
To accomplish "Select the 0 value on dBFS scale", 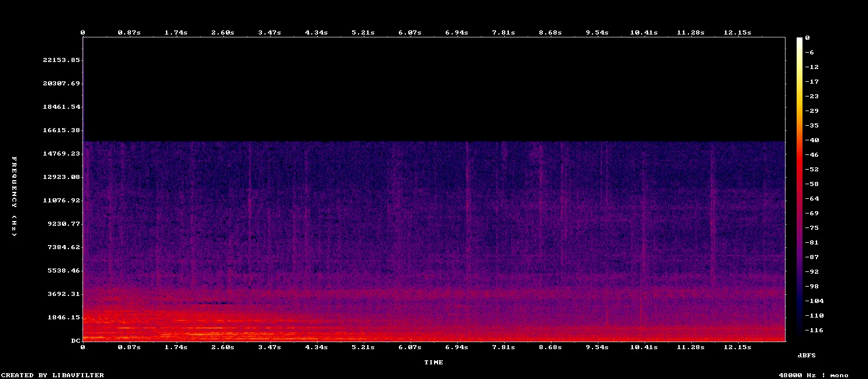I will [x=807, y=38].
